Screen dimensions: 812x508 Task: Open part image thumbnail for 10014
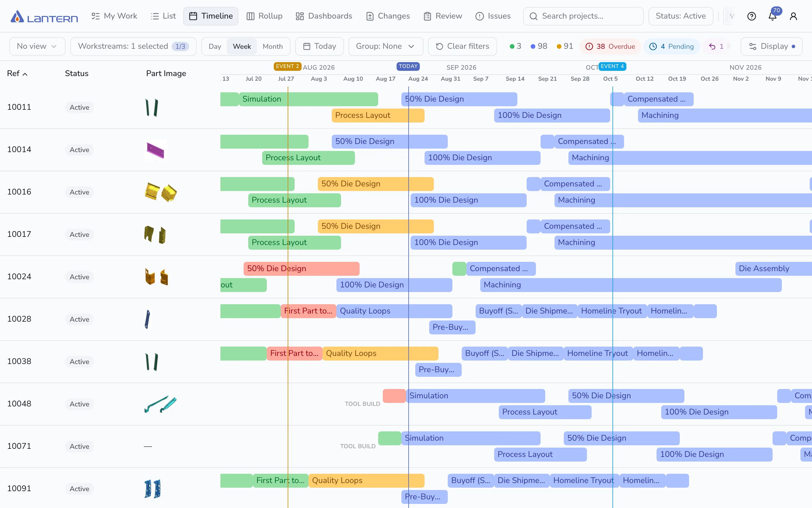pyautogui.click(x=155, y=150)
